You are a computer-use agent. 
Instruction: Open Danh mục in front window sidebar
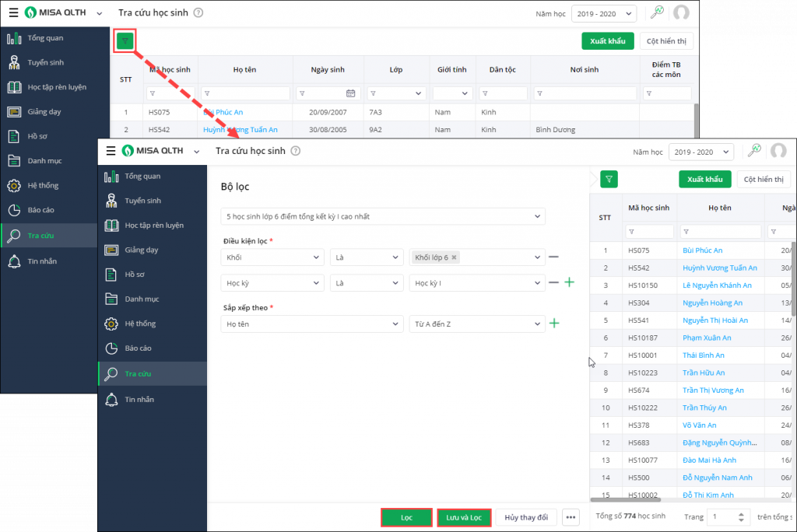(153, 299)
